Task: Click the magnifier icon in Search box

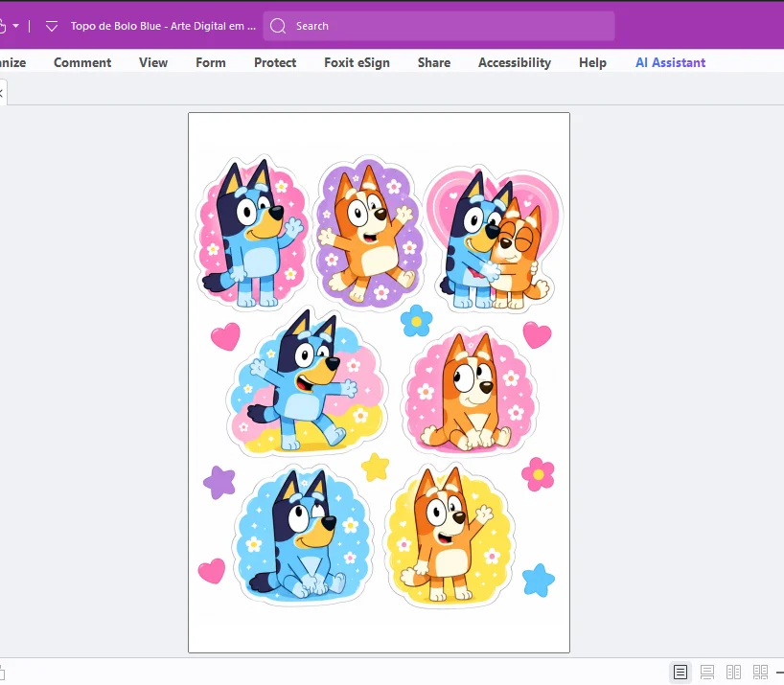Action: pos(278,26)
